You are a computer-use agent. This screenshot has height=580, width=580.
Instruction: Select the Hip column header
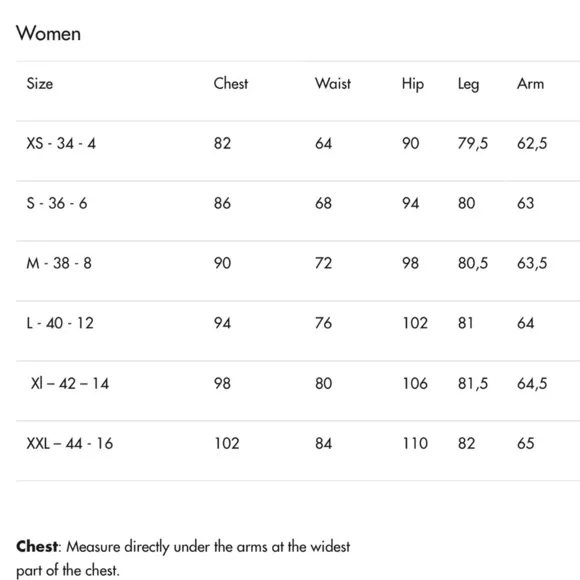point(413,84)
